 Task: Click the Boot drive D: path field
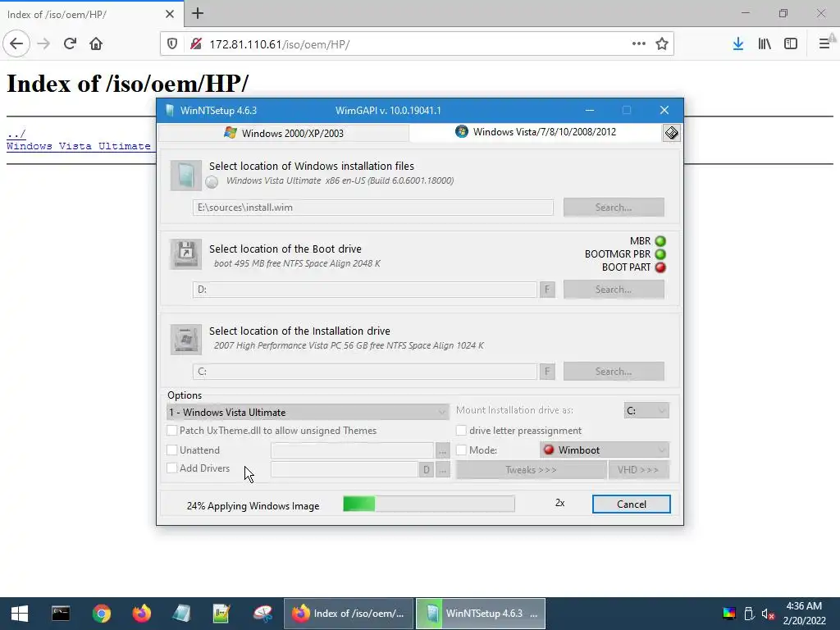[x=365, y=290]
